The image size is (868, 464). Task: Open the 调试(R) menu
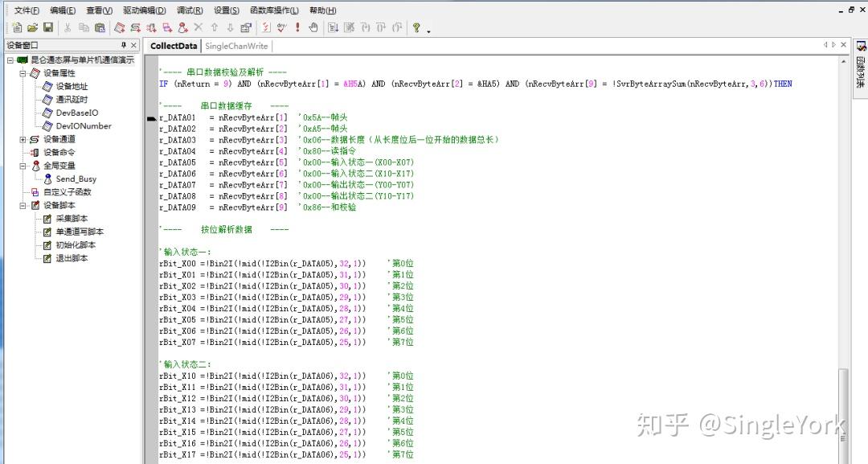tap(190, 10)
